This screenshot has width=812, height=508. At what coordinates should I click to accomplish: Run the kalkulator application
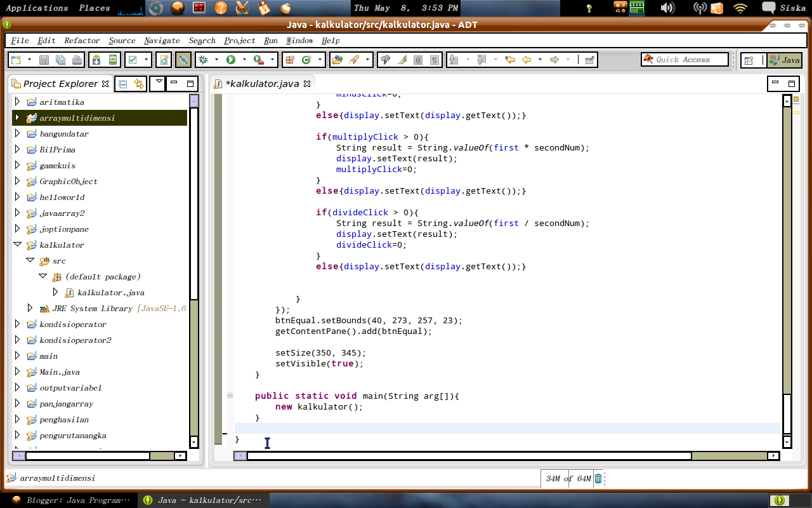tap(230, 59)
